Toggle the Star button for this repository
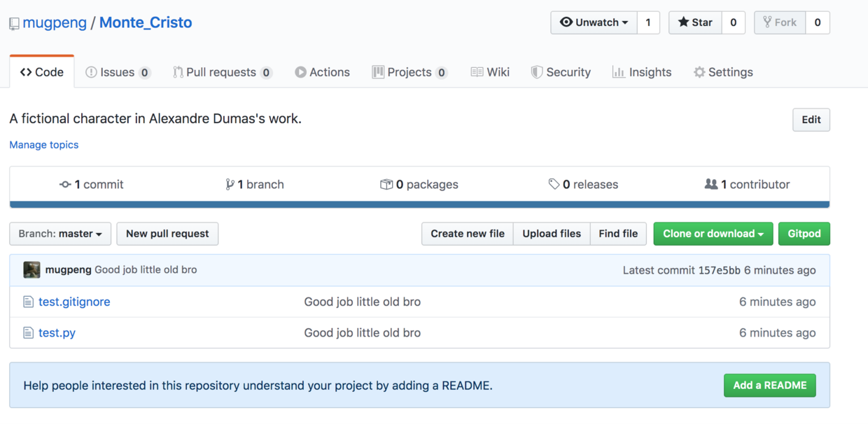868x424 pixels. pos(694,22)
